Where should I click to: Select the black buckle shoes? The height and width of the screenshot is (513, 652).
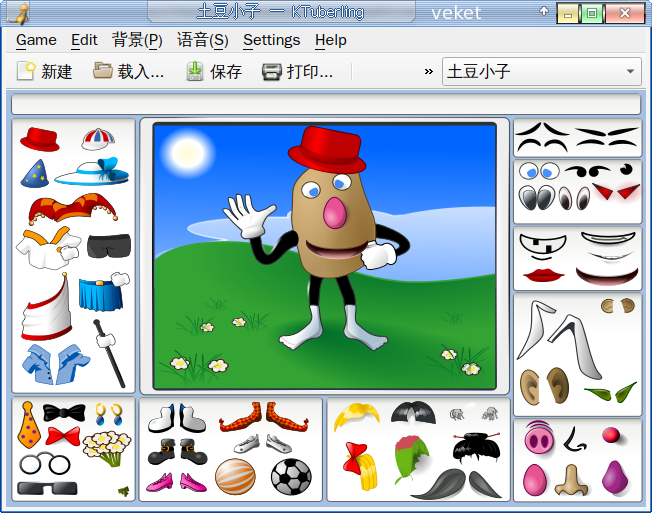coord(178,451)
